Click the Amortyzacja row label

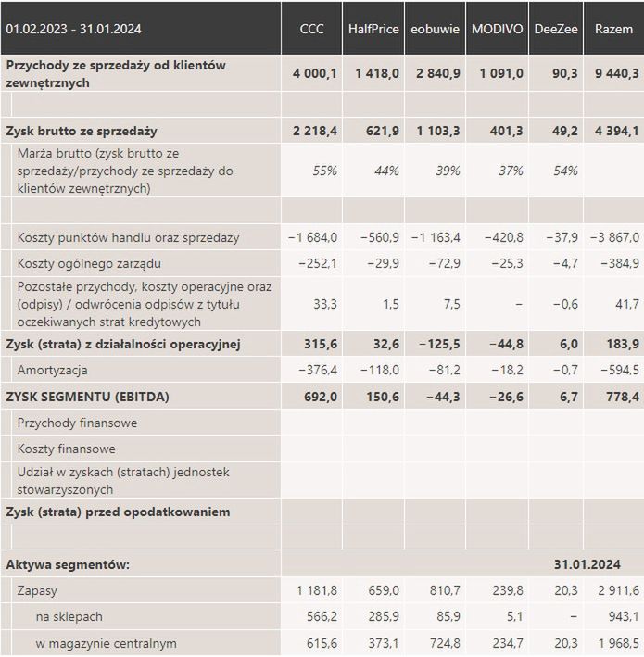[x=53, y=371]
